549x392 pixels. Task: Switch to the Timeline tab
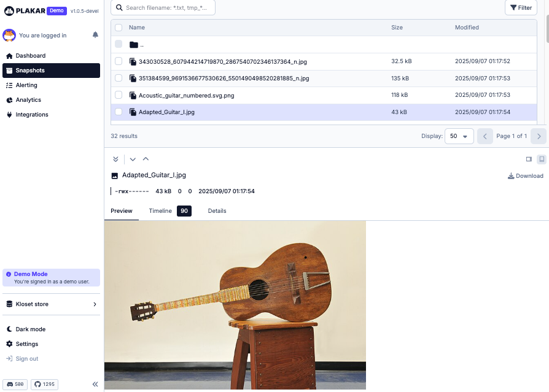tap(160, 210)
